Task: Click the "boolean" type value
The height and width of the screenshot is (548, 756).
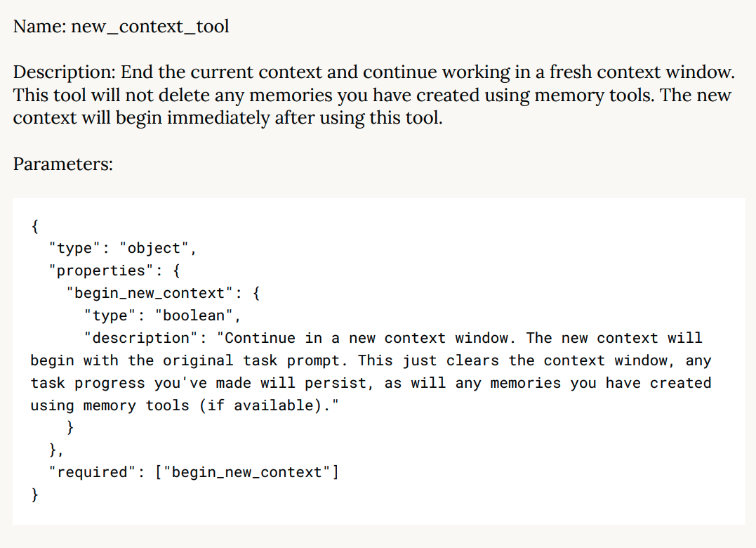Action: (x=197, y=315)
